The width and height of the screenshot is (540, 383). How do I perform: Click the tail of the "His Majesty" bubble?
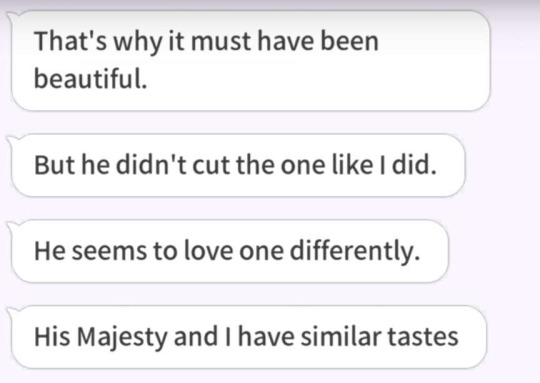pyautogui.click(x=12, y=311)
